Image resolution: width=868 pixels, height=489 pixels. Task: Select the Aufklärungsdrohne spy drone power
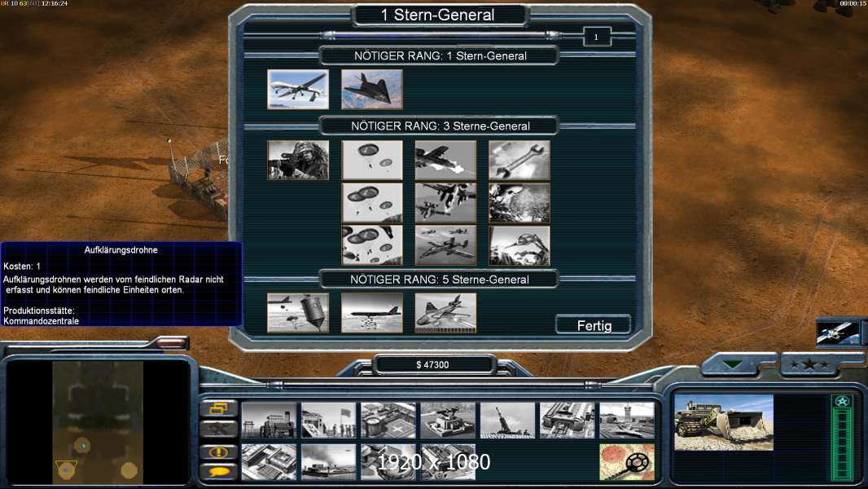(298, 89)
